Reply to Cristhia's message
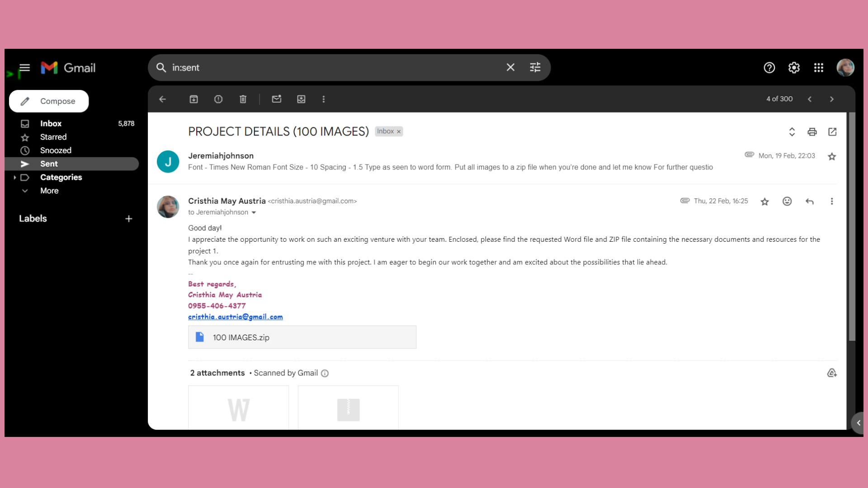Image resolution: width=868 pixels, height=488 pixels. pos(810,202)
